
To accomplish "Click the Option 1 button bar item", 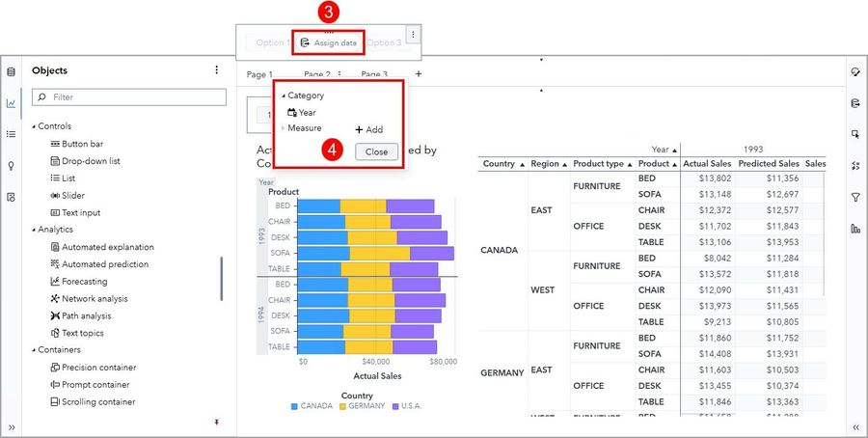I will click(270, 42).
